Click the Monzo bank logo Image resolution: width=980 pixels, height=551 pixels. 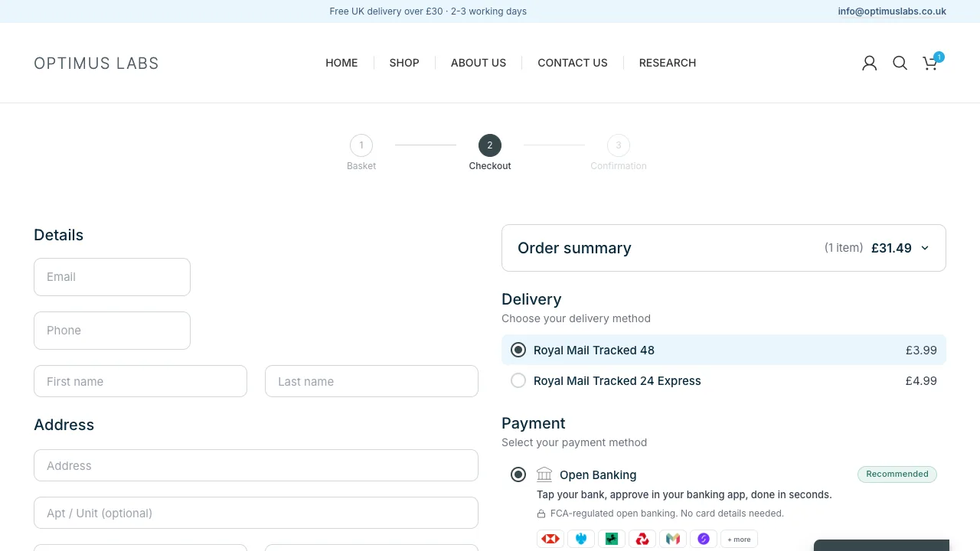[673, 539]
